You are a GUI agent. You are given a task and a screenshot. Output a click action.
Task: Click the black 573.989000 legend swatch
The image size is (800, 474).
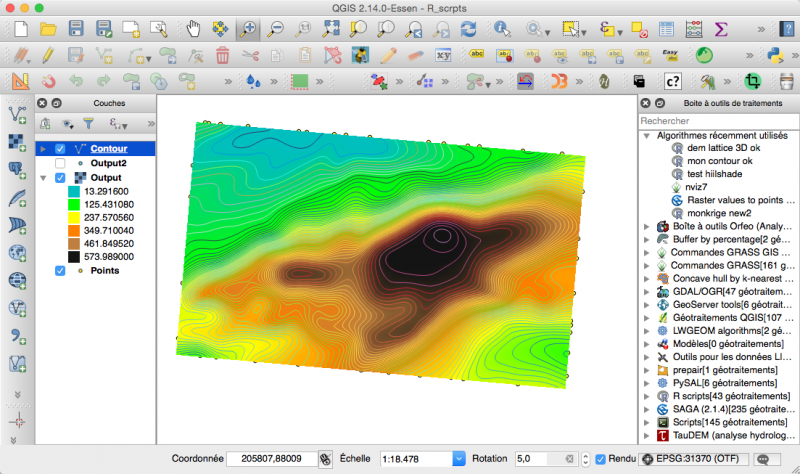74,257
